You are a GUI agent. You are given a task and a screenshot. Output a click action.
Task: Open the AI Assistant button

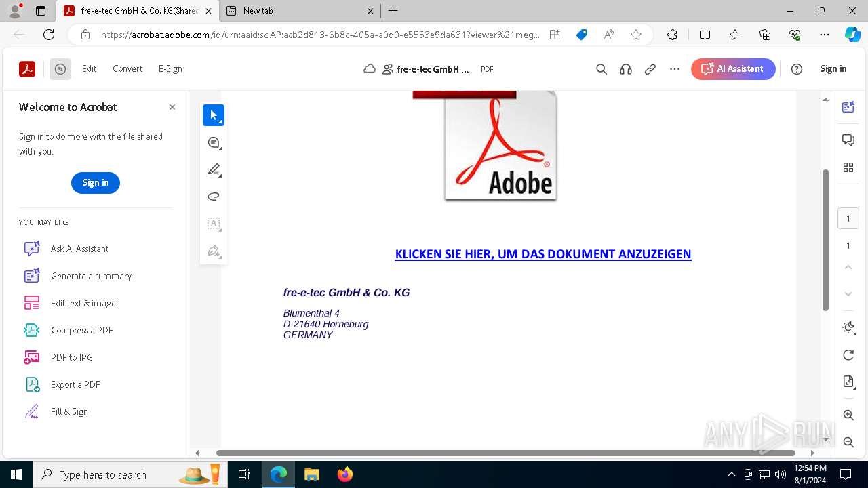point(733,68)
